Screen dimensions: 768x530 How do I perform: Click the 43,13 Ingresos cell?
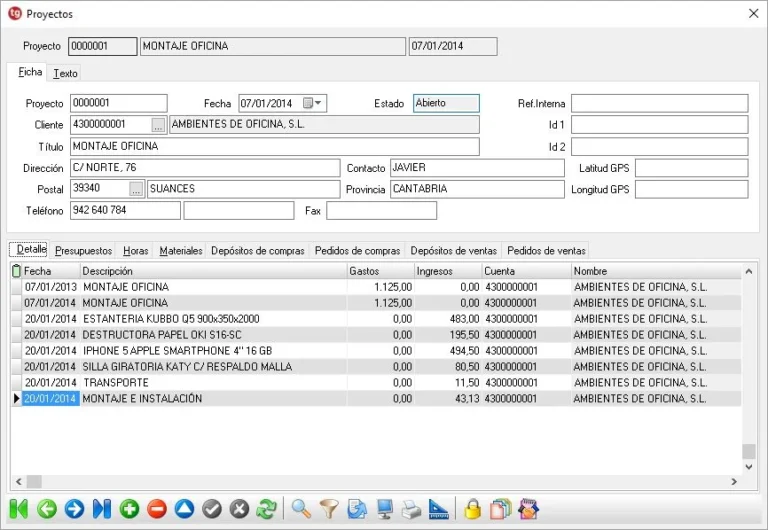[x=448, y=399]
